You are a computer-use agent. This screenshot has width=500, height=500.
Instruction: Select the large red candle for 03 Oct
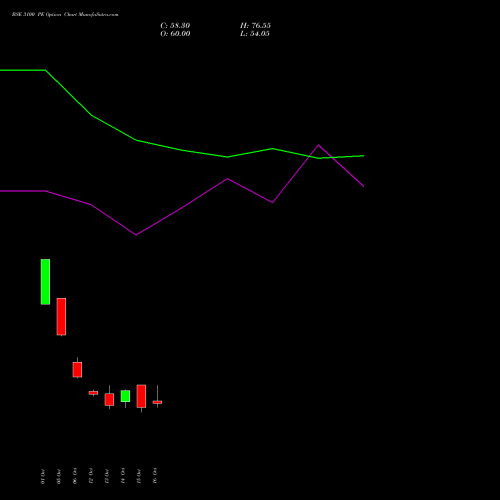coord(61,317)
